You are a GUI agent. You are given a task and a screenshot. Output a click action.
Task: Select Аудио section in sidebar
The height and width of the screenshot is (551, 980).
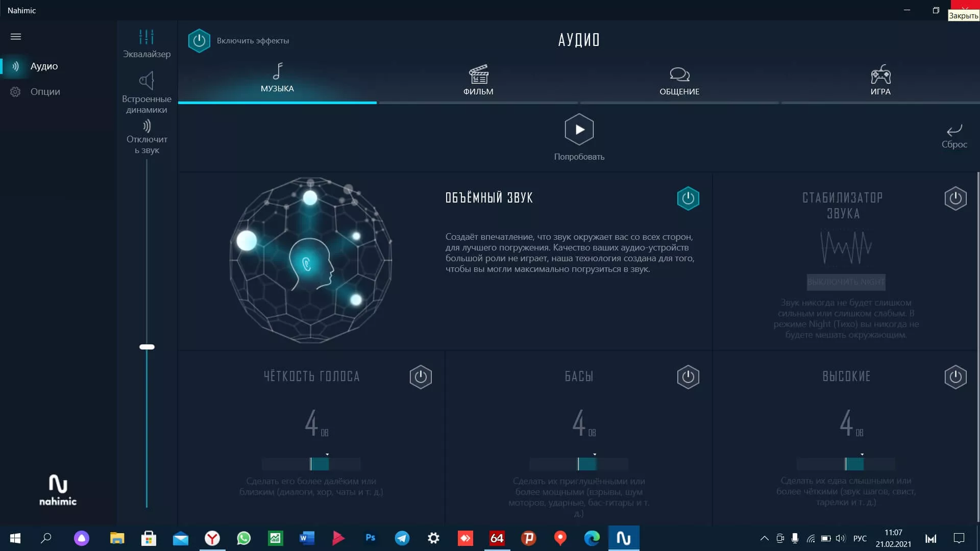(44, 66)
